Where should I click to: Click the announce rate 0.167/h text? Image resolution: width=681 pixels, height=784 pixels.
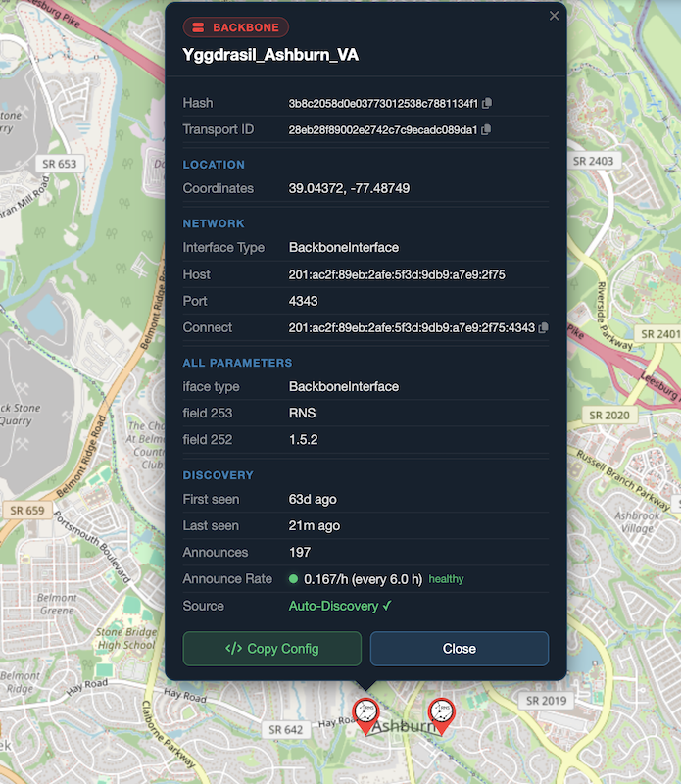(x=363, y=579)
